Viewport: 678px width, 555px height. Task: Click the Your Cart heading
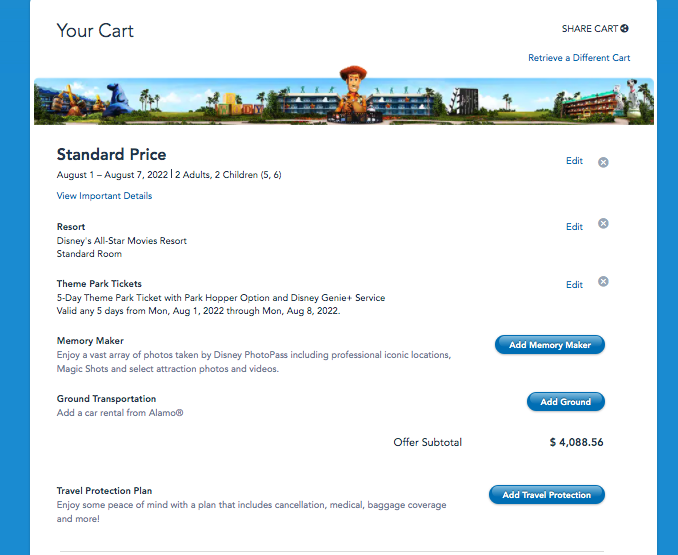tap(95, 31)
